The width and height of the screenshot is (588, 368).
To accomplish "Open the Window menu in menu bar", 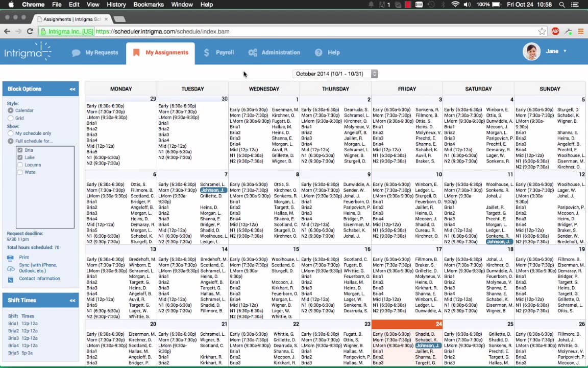I will coord(182,5).
